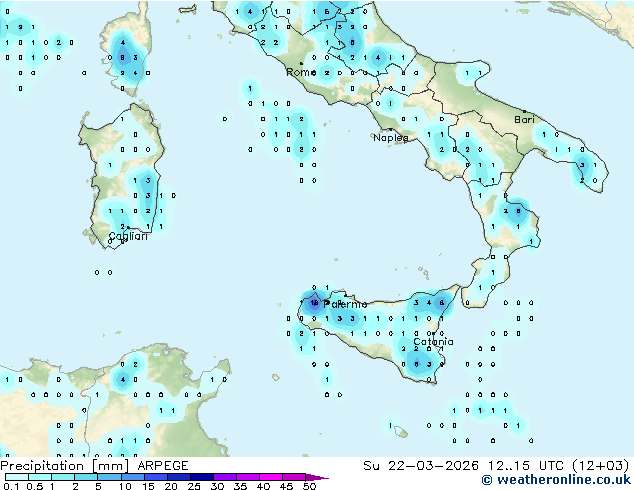Select the 5–10 mm legend color swatch

tap(109, 477)
